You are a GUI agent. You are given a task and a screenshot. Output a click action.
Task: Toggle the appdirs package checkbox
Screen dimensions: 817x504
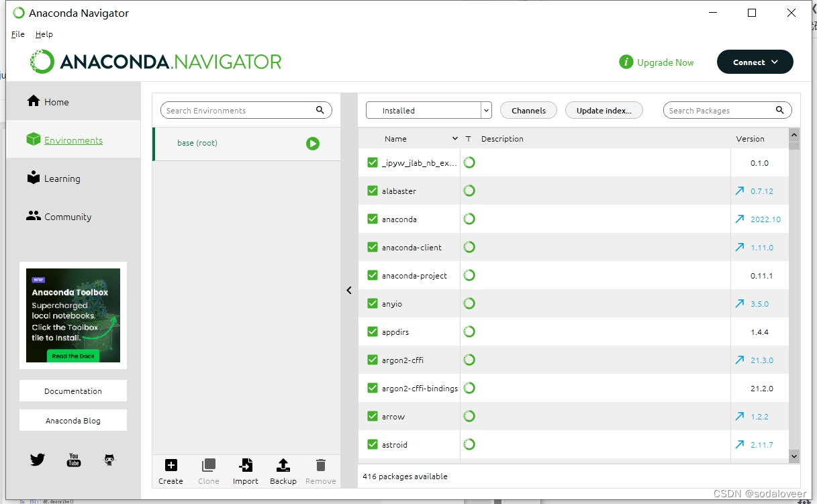(x=373, y=332)
